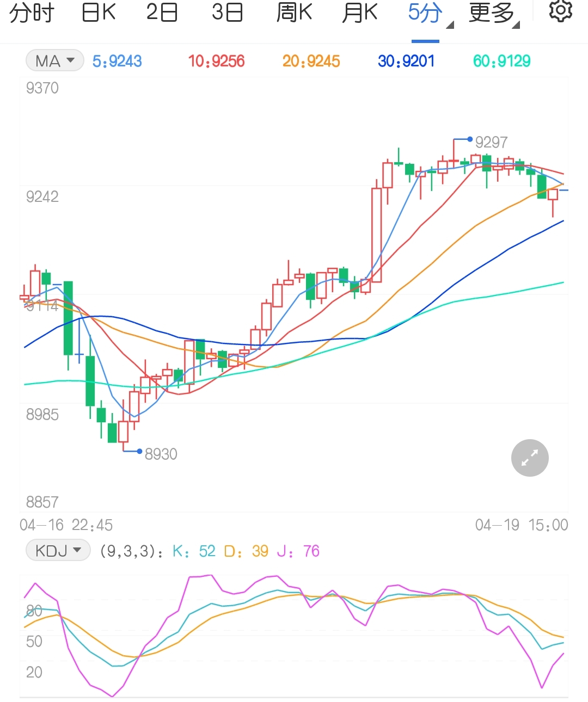The width and height of the screenshot is (588, 702).
Task: Click the 9242 price axis label
Action: point(42,196)
